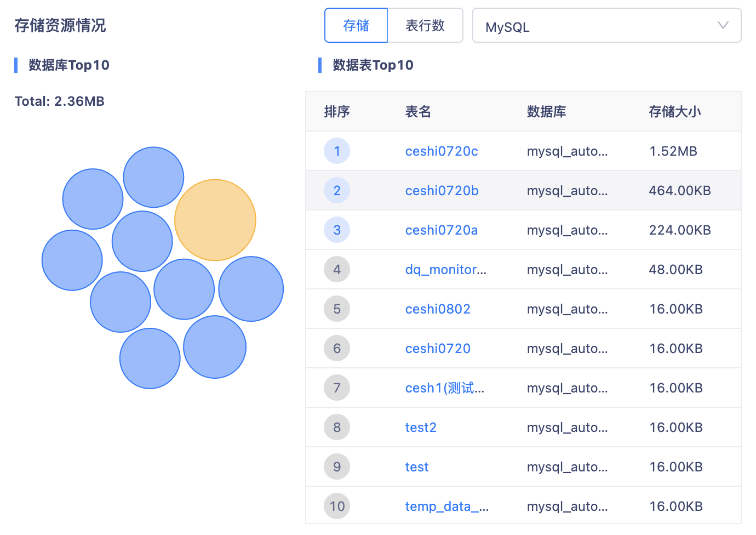Click rank badge number 3
This screenshot has width=756, height=535.
(x=337, y=230)
